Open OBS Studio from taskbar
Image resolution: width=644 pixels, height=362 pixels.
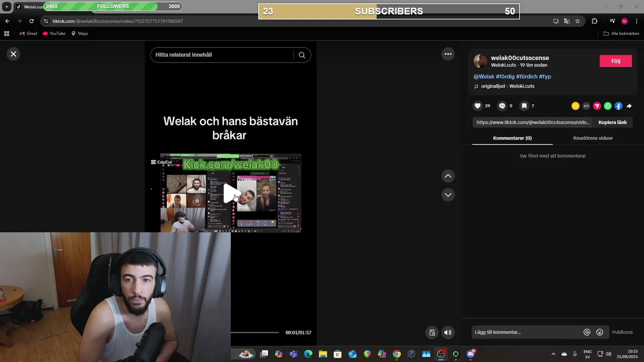(x=441, y=354)
